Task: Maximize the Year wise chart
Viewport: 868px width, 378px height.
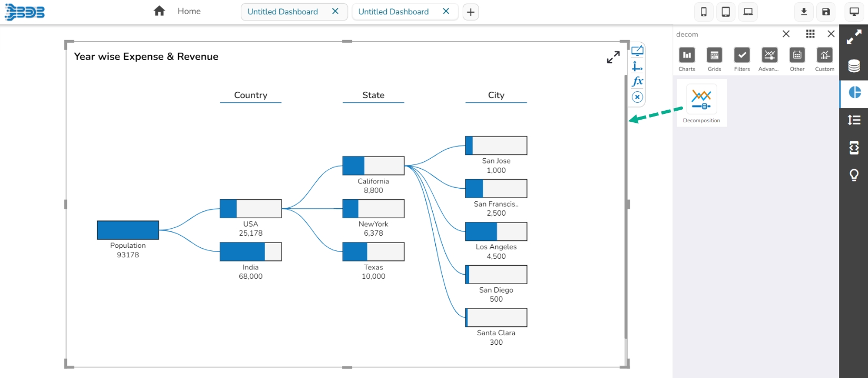Action: click(x=613, y=57)
